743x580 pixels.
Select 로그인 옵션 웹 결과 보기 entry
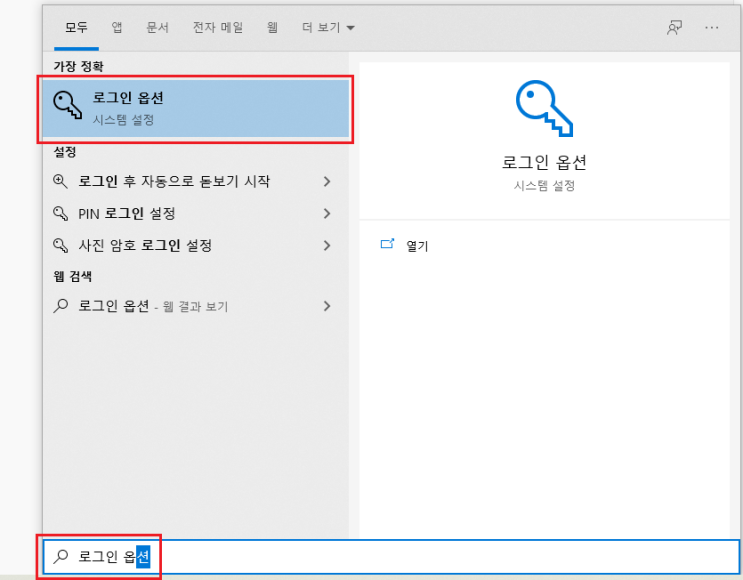tap(196, 306)
